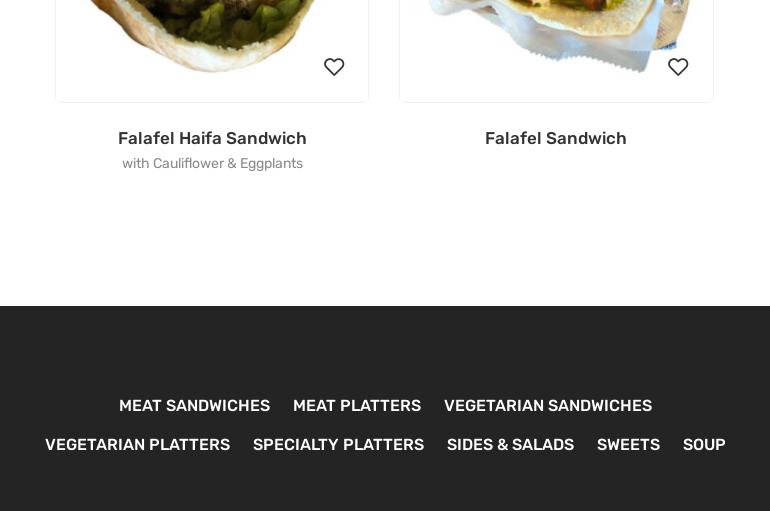This screenshot has height=511, width=770.
Task: Click the empty dark footer area above categories
Action: click(x=385, y=349)
